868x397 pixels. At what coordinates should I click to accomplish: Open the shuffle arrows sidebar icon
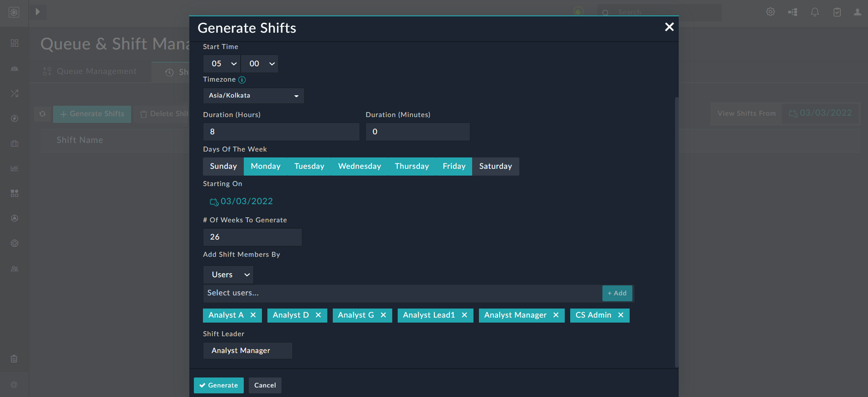[x=15, y=93]
